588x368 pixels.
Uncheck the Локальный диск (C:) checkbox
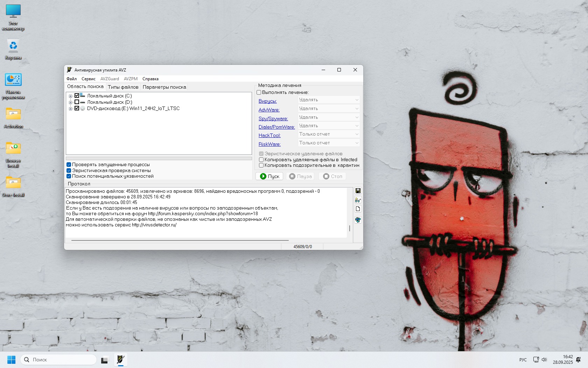click(77, 96)
